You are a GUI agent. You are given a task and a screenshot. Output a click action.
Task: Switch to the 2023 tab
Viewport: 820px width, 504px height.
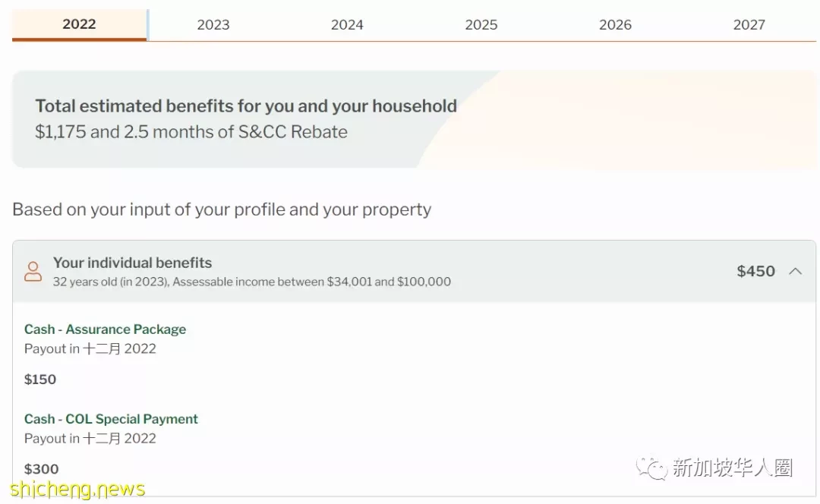[213, 24]
